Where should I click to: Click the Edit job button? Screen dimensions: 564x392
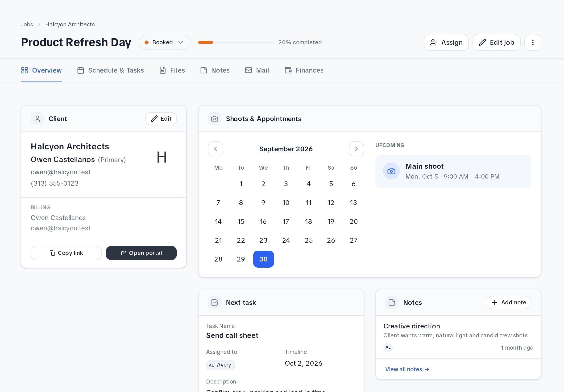coord(496,42)
